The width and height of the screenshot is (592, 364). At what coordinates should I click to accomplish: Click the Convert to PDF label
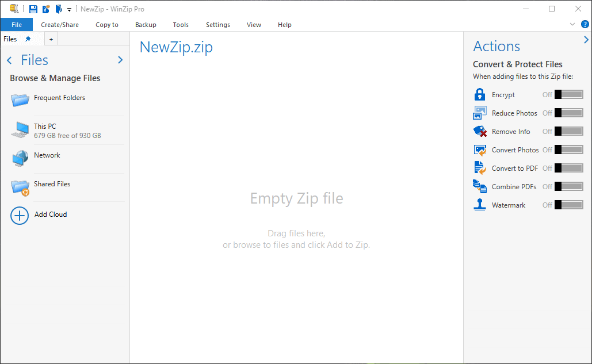pos(514,168)
